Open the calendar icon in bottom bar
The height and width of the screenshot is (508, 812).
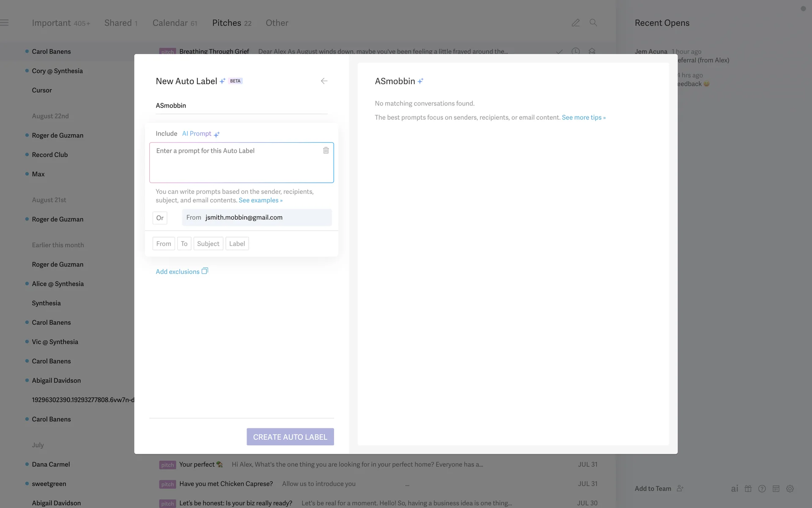pos(776,489)
